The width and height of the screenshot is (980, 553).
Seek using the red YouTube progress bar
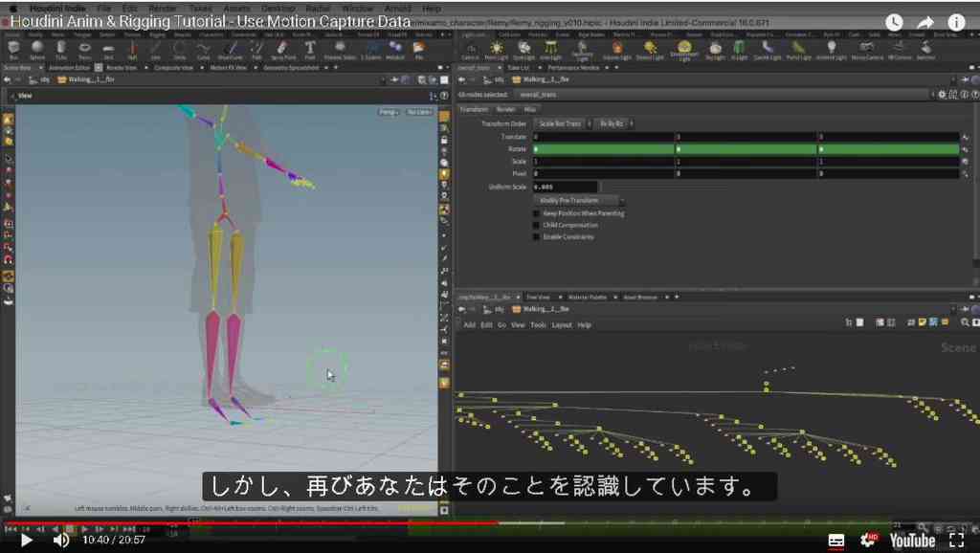252,523
